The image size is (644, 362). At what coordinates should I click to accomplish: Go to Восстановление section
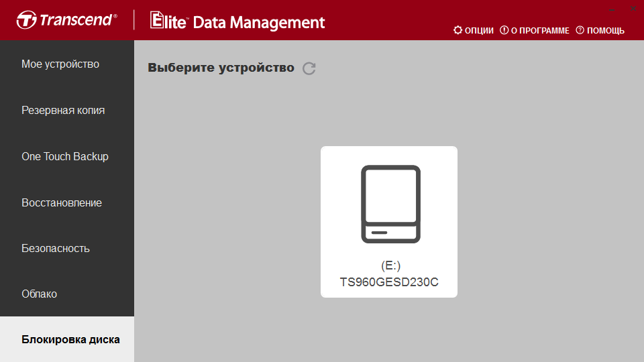(x=67, y=202)
